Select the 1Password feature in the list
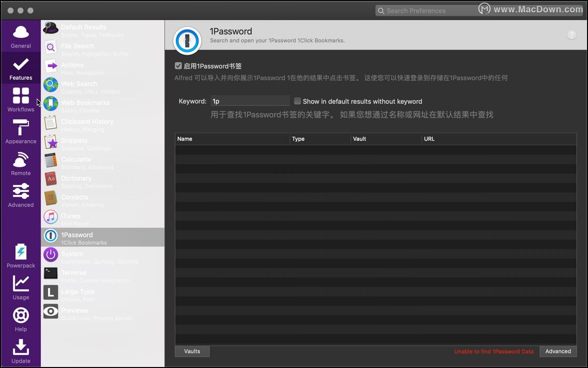 point(102,237)
